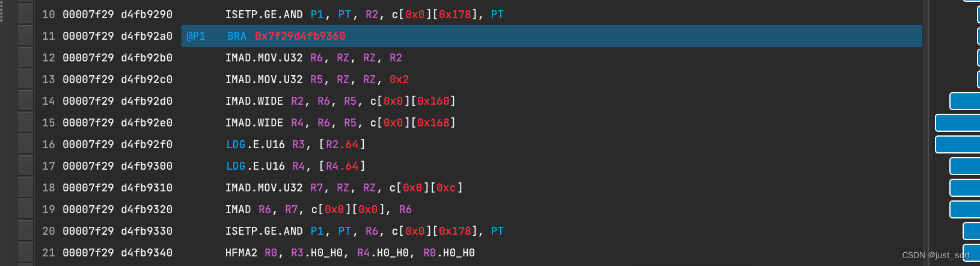980x266 pixels.
Task: Click IMAD.MOV.U32 R5, RZ, RZ, 0x2 instruction
Action: click(x=317, y=79)
